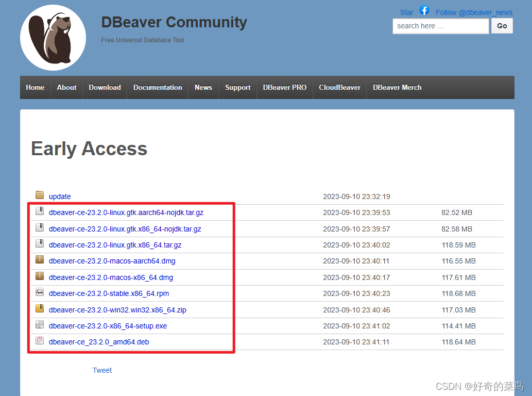Screen dimensions: 532x396
Task: Click size value 82.58 MB
Action: 457,229
